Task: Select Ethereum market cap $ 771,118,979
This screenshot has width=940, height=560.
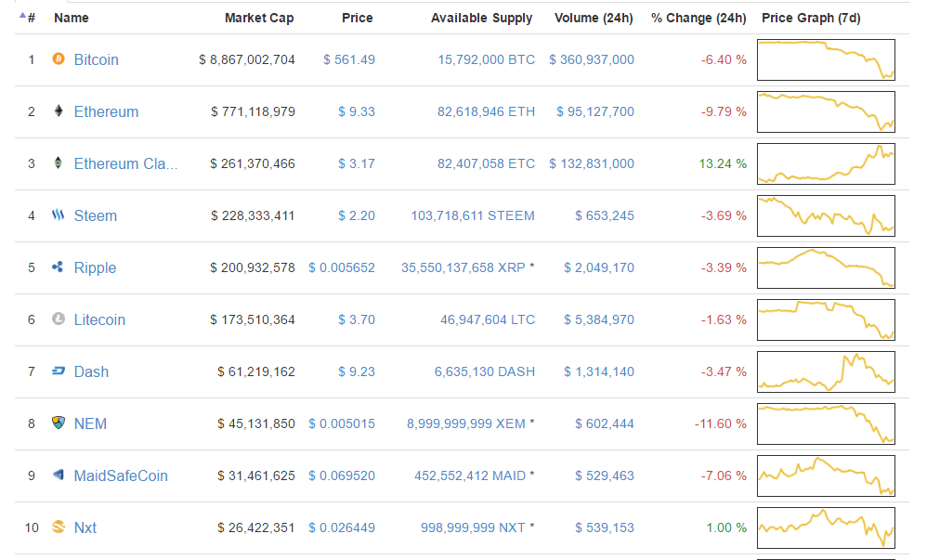Action: point(253,112)
